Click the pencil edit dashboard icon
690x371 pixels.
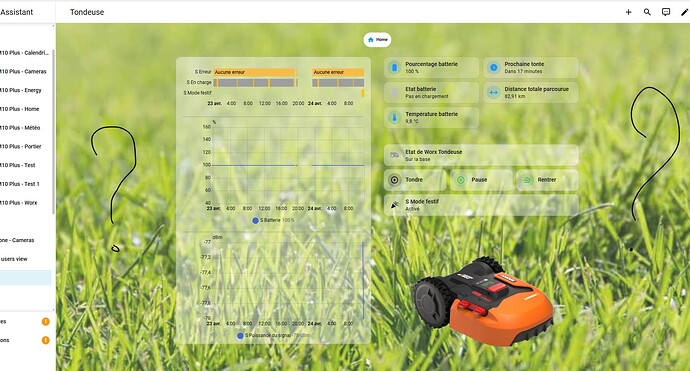pos(684,12)
